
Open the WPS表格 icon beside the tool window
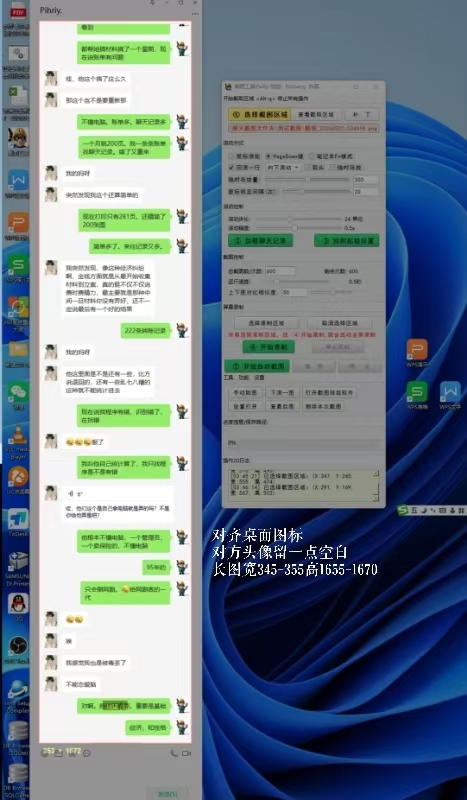(x=417, y=392)
